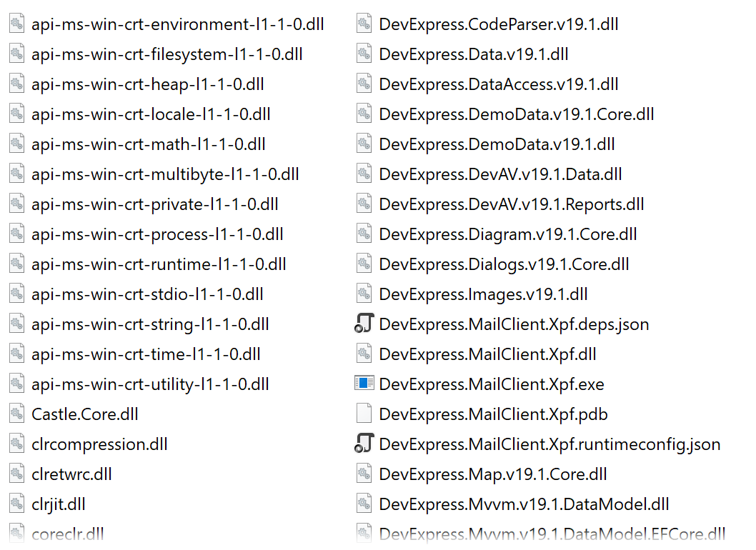Select the DevExpress.Diagram.v19.1.Core.dll icon
756x550 pixels.
(x=364, y=234)
